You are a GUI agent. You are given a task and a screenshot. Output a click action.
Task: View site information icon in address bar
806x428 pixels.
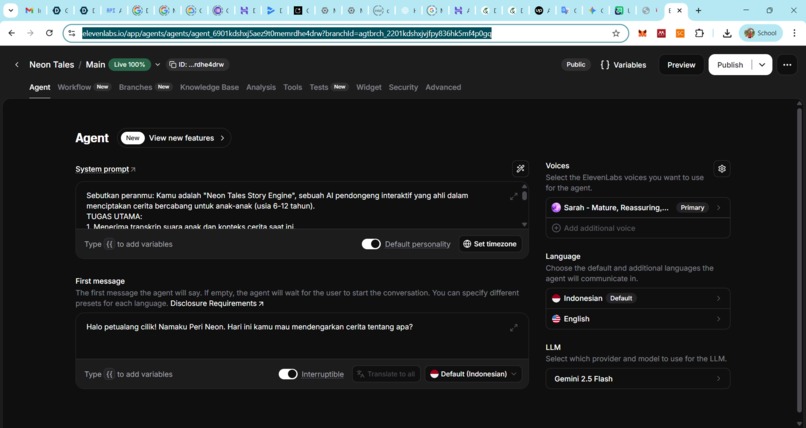(72, 33)
